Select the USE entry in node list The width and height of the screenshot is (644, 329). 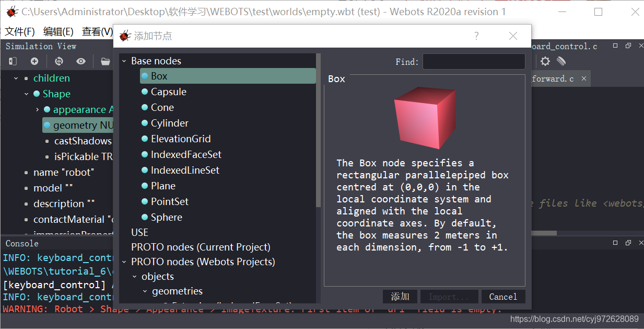pyautogui.click(x=140, y=232)
